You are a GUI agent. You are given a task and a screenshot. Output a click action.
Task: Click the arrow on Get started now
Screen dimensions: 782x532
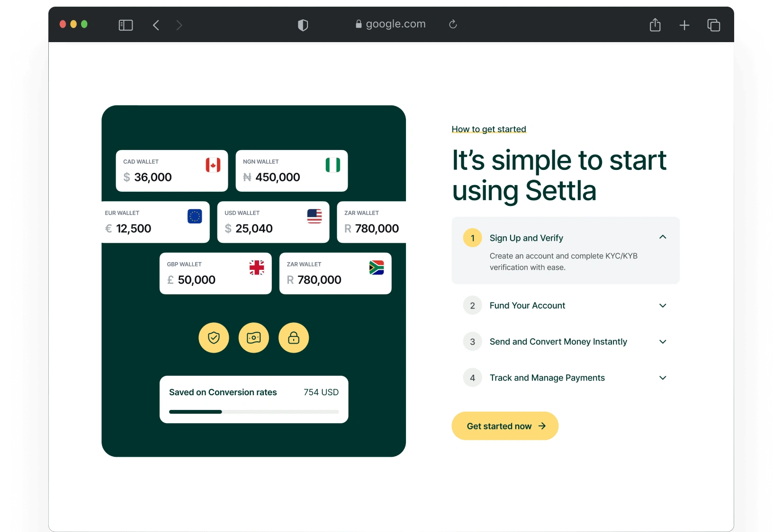pos(542,426)
